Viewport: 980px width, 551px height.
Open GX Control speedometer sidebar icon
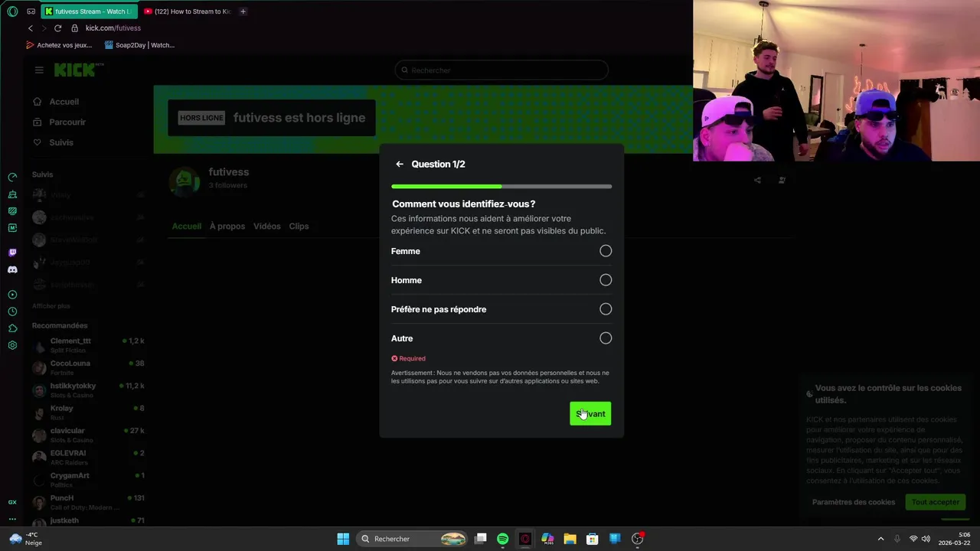(x=12, y=178)
